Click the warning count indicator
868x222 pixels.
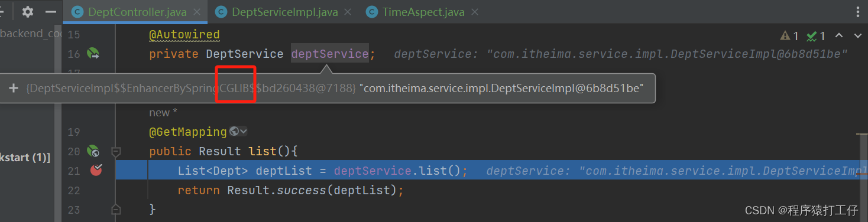789,36
